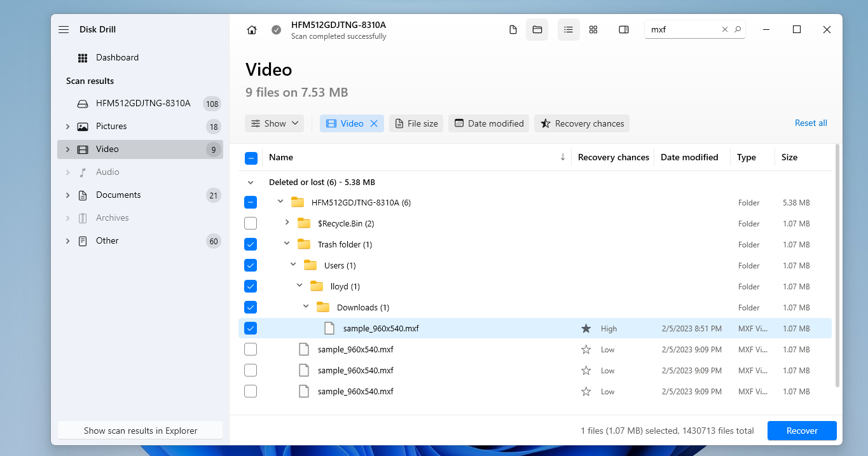Screen dimensions: 868x456
Task: Click the Recover button
Action: point(802,431)
